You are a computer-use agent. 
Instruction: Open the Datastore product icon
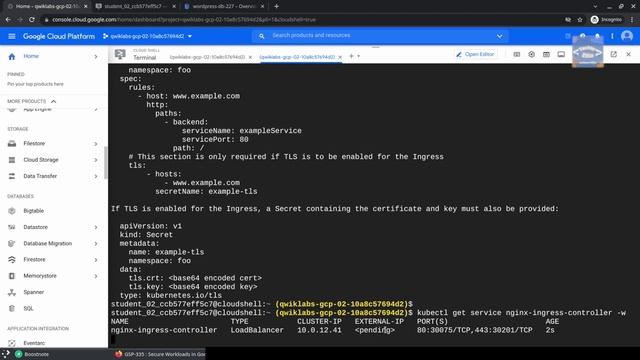12,227
